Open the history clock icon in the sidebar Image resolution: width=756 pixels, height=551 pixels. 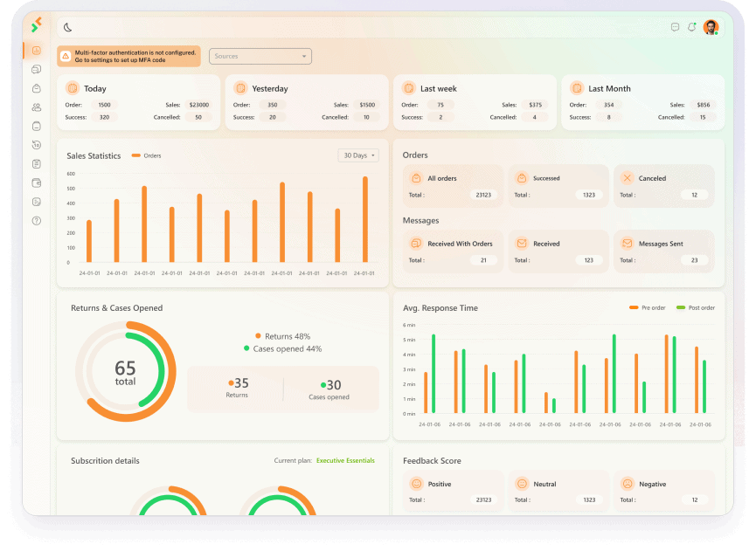(37, 145)
